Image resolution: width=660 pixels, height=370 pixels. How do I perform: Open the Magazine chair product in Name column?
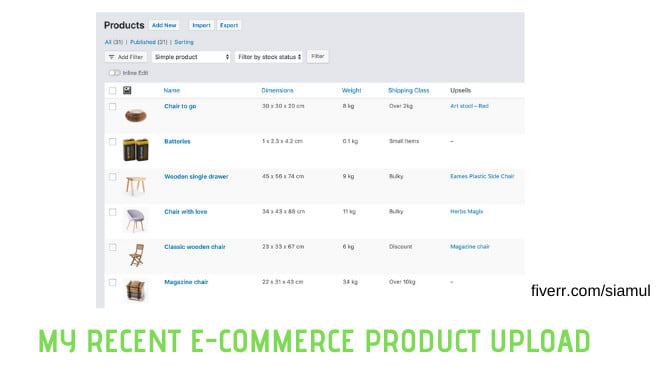pyautogui.click(x=186, y=282)
